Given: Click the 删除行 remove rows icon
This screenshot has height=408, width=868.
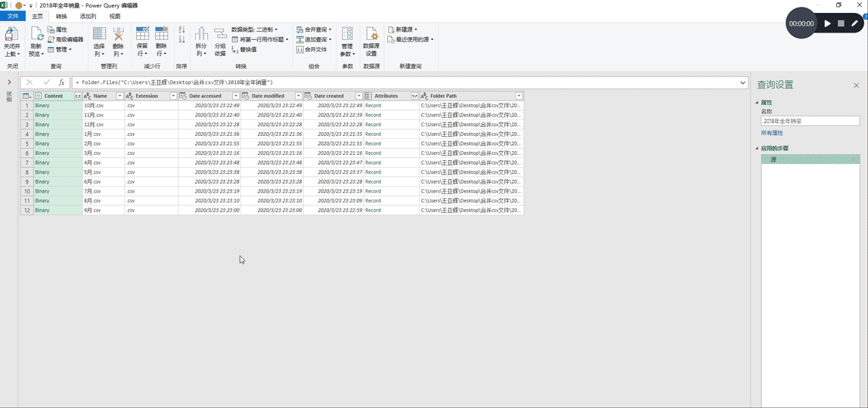Looking at the screenshot, I should pos(162,34).
